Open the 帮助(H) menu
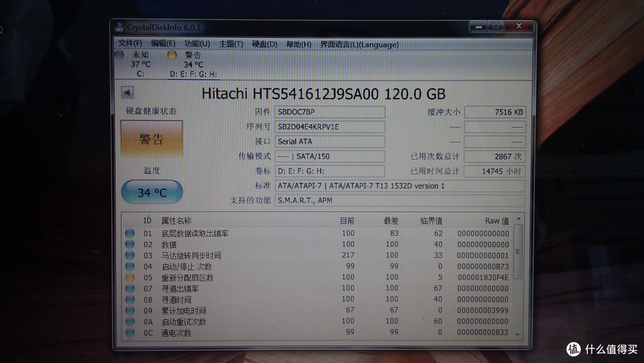The width and height of the screenshot is (644, 363). 299,44
